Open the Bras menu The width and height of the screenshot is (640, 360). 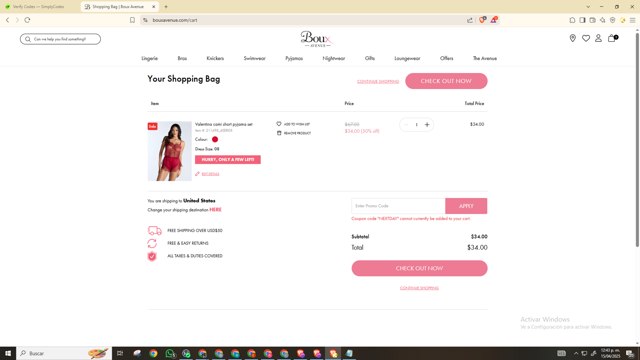click(182, 58)
